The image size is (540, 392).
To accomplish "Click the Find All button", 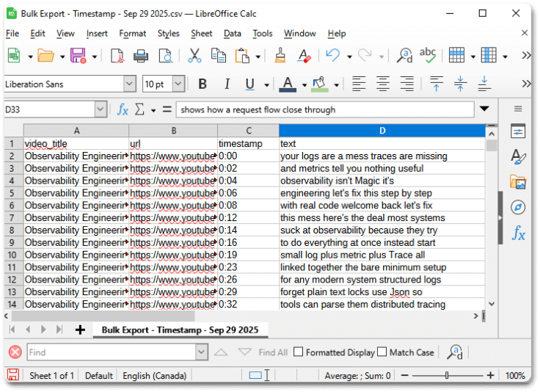I will click(273, 352).
